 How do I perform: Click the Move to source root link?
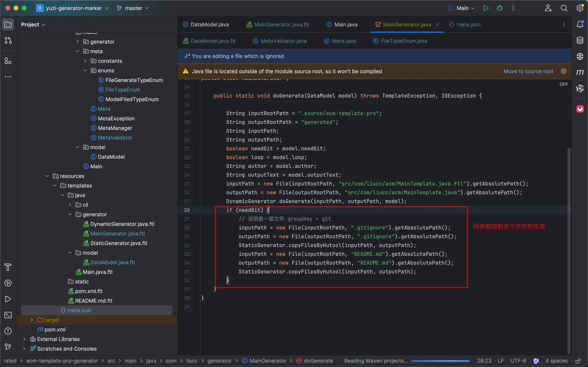coord(528,71)
